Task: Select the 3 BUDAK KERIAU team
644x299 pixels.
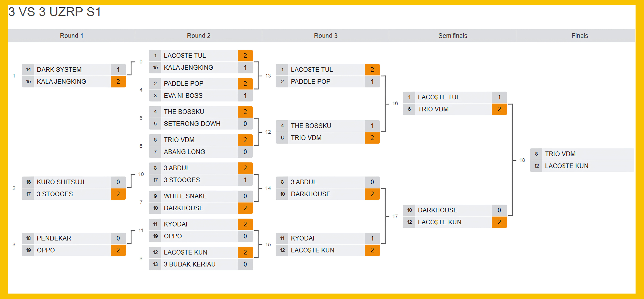Action: pos(189,264)
